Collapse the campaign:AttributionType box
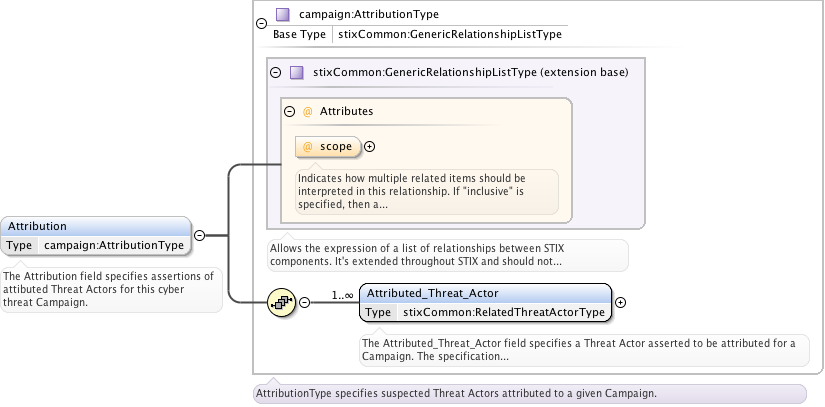This screenshot has height=407, width=825. 261,23
